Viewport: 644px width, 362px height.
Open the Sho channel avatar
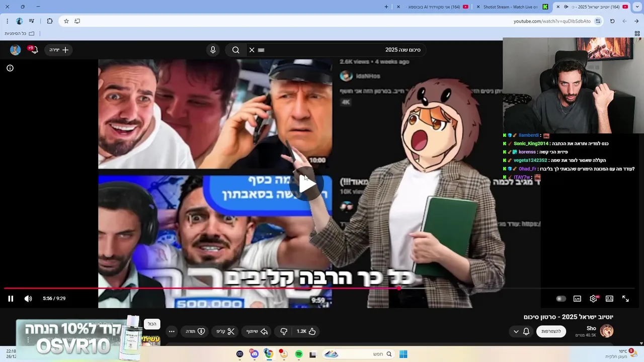607,331
